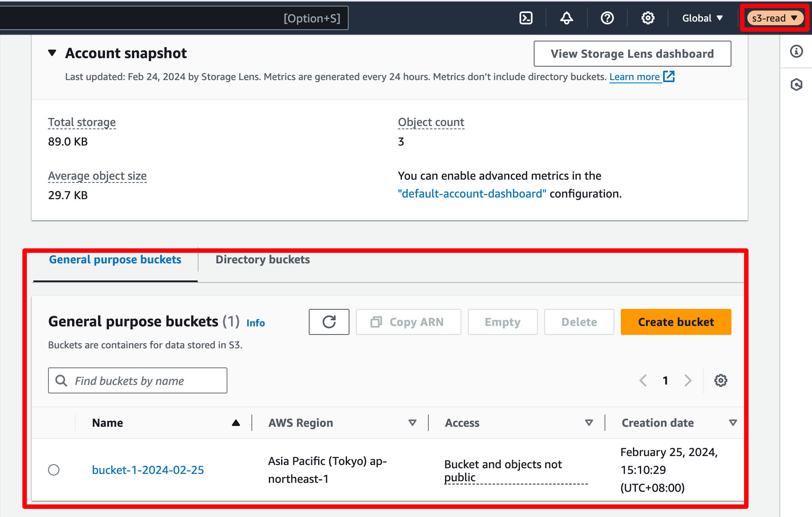The image size is (812, 517).
Task: Open the info panel icon on right sidebar
Action: 796,51
